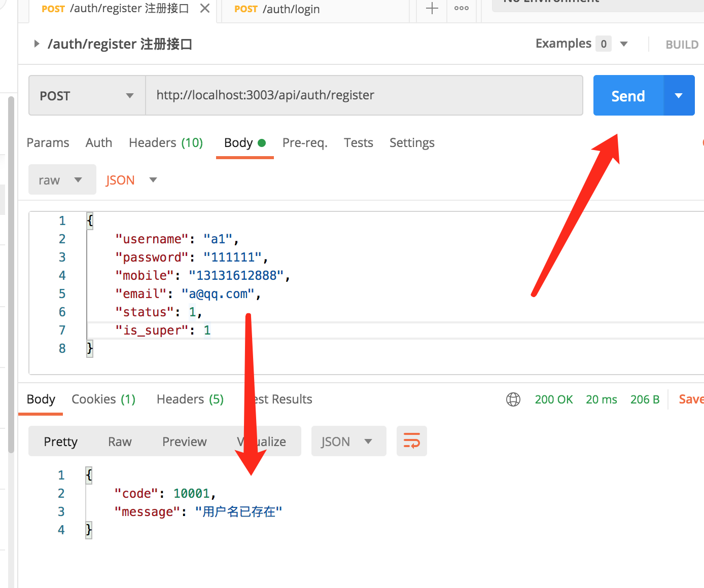
Task: Toggle the response word wrap icon
Action: [412, 441]
